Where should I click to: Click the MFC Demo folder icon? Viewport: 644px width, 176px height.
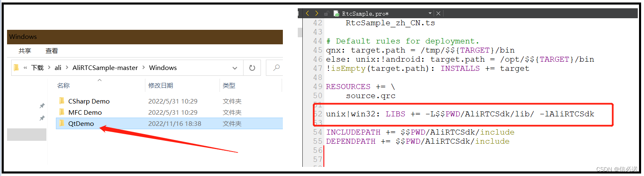click(x=62, y=112)
